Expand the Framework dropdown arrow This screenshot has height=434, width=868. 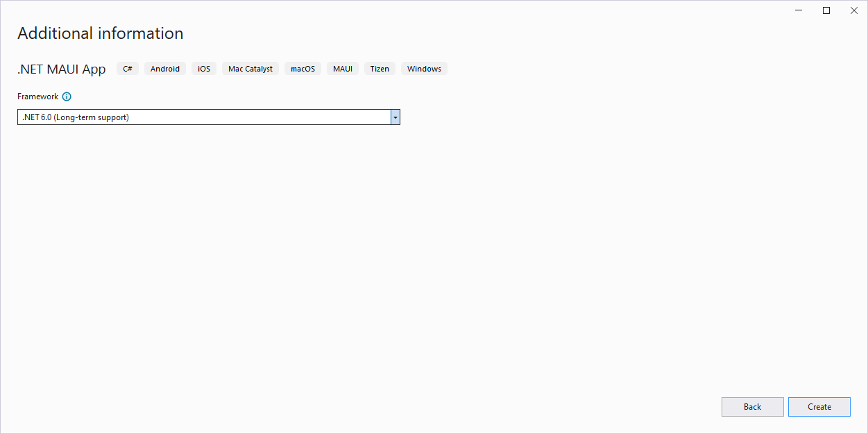click(x=395, y=117)
